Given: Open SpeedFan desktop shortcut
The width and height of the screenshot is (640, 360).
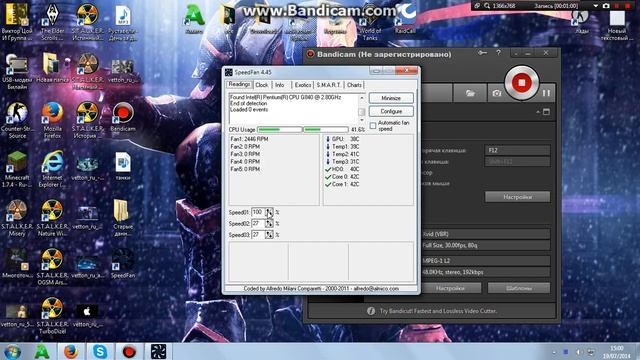Looking at the screenshot, I should pyautogui.click(x=123, y=263).
